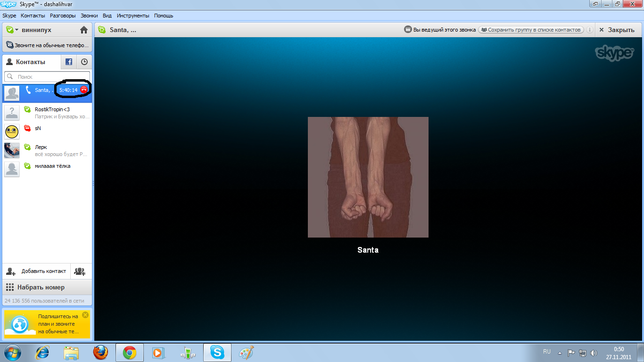
Task: Close the yellow subscription ad banner
Action: coord(85,315)
